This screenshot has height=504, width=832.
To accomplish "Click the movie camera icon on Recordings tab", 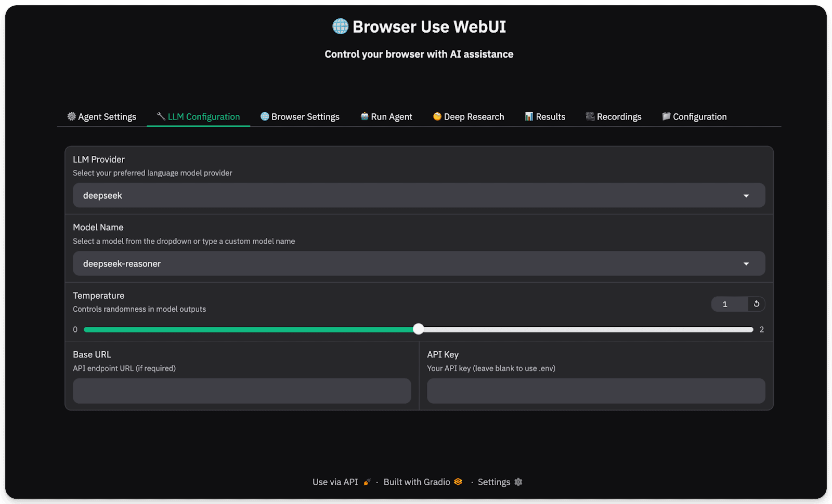I will 590,116.
